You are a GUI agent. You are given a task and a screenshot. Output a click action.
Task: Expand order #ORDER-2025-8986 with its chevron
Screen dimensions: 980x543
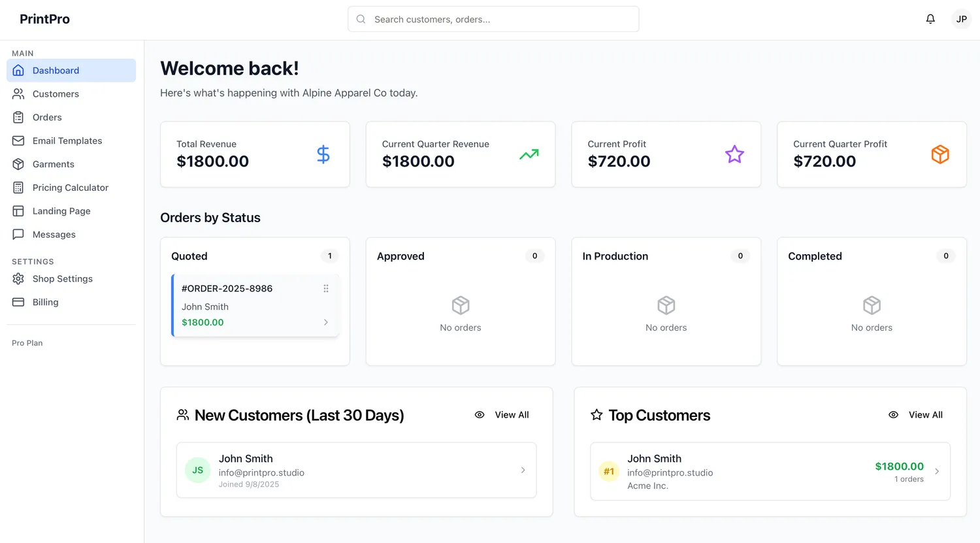(x=326, y=322)
